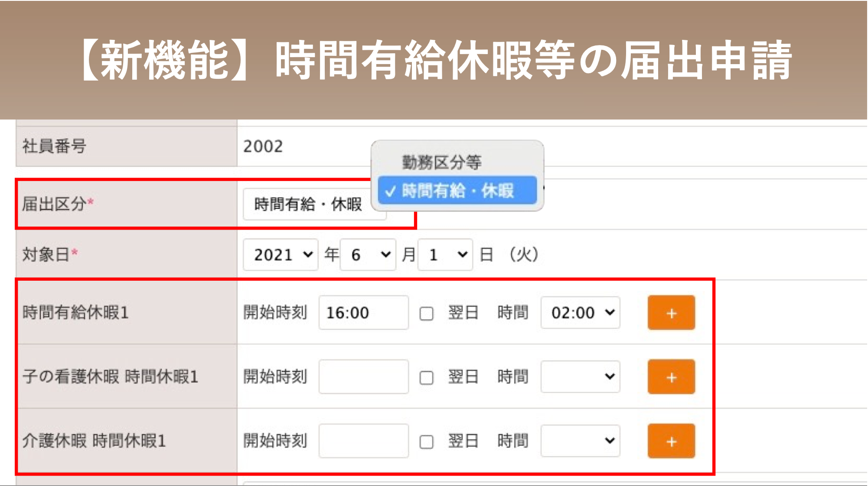The image size is (868, 486).
Task: Open the month dropdown showing 6
Action: pyautogui.click(x=368, y=255)
